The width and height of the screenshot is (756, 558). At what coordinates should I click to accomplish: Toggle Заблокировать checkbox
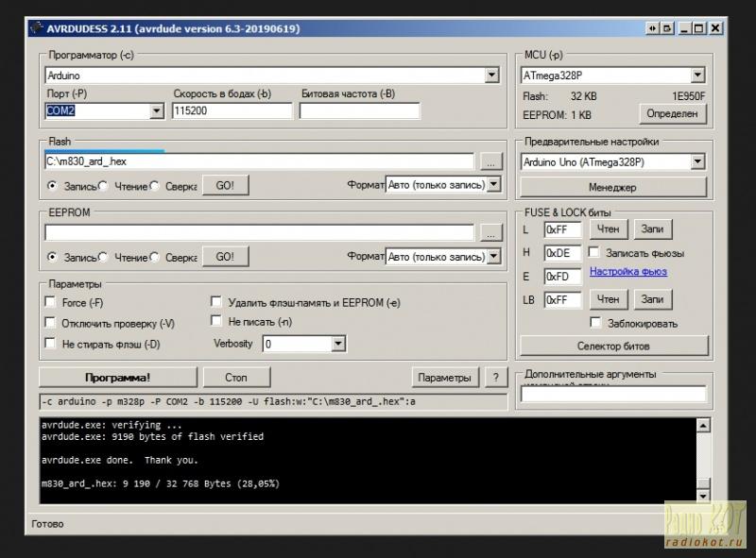coord(595,322)
